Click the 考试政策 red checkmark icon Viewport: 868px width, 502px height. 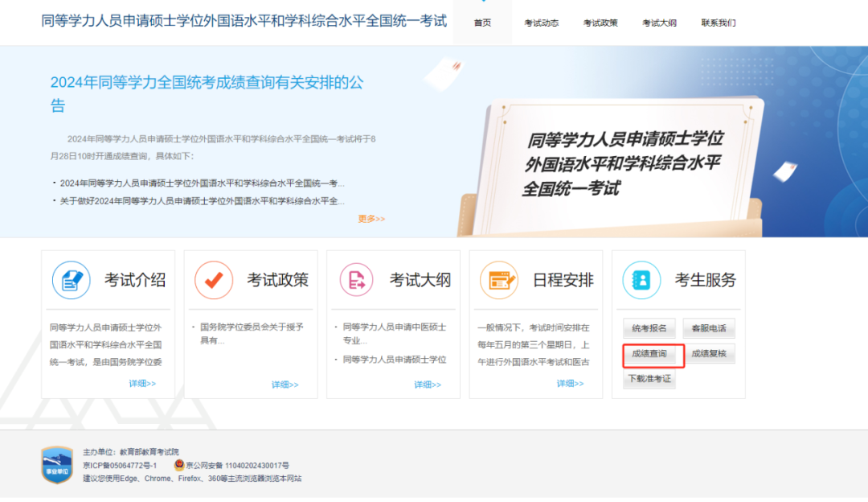click(x=214, y=281)
